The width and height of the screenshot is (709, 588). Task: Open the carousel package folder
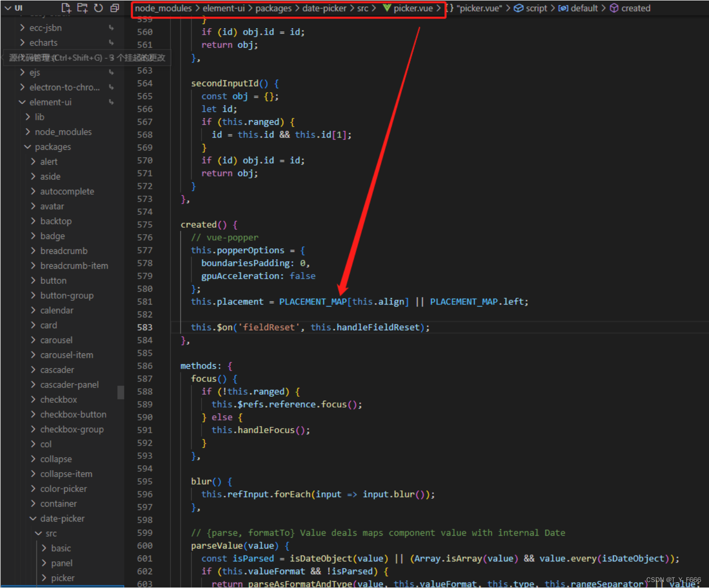point(56,340)
